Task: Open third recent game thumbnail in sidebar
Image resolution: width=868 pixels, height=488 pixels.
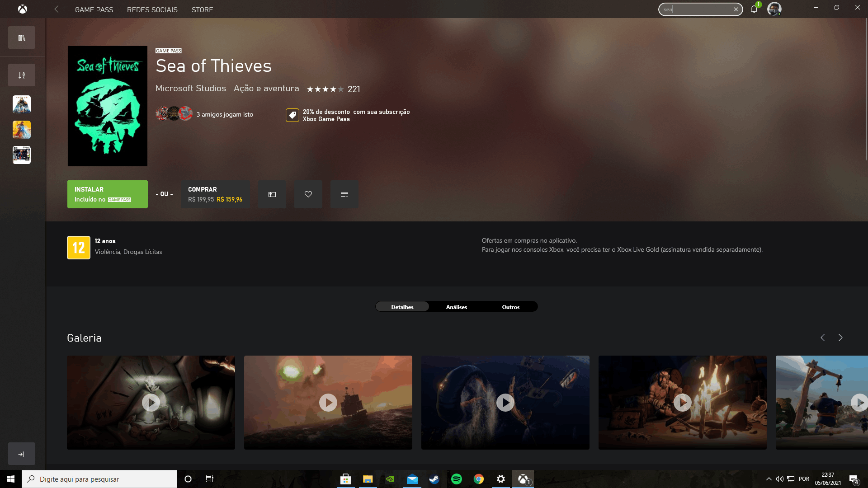Action: (22, 155)
